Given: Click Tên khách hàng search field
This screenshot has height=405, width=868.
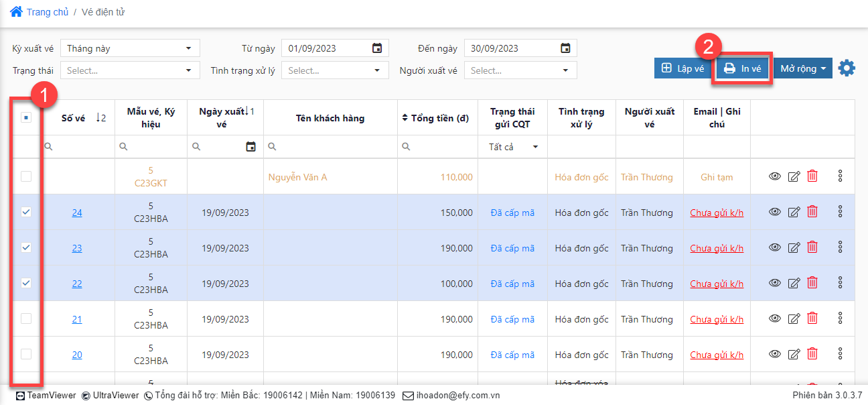Looking at the screenshot, I should pos(330,147).
